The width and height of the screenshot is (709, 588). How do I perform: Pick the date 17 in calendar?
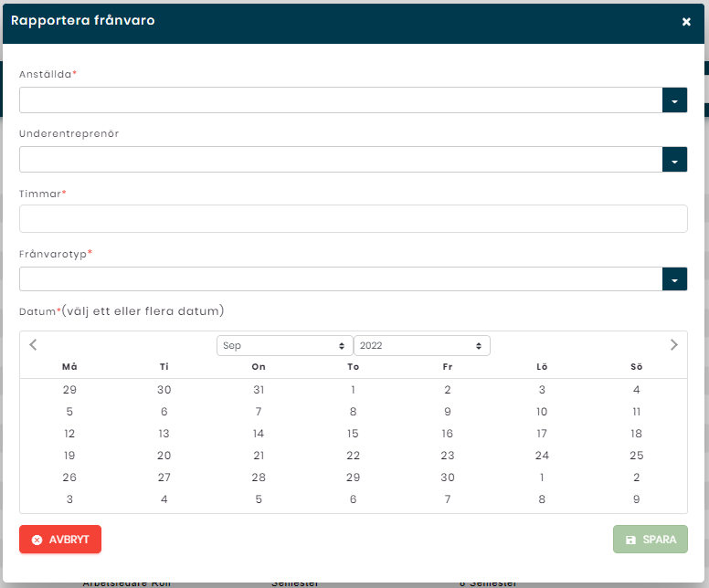(x=542, y=434)
